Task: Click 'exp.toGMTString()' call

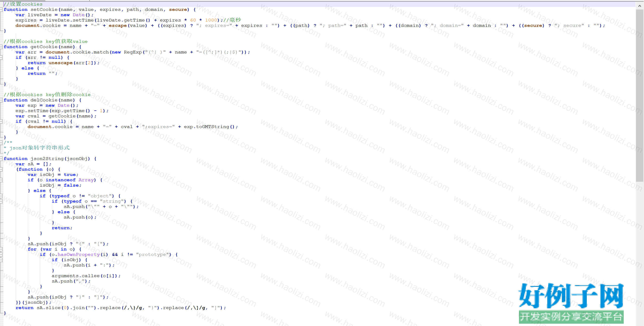Action: click(209, 126)
